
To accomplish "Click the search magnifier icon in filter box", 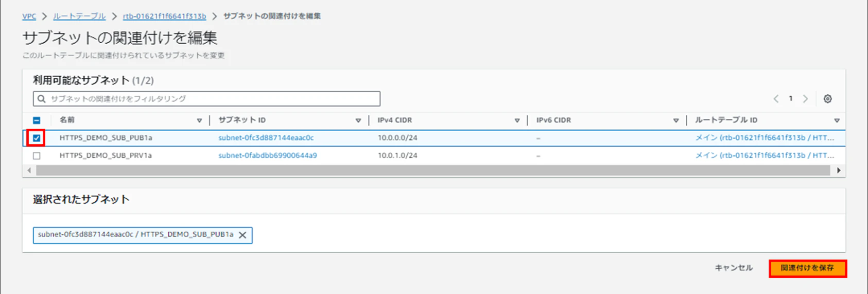I will [42, 99].
